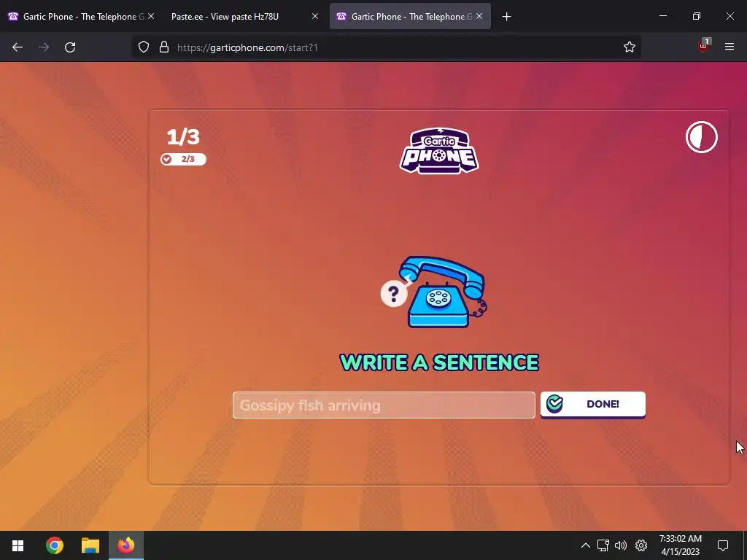The width and height of the screenshot is (747, 560).
Task: Close the Paste.ee tab
Action: point(315,16)
